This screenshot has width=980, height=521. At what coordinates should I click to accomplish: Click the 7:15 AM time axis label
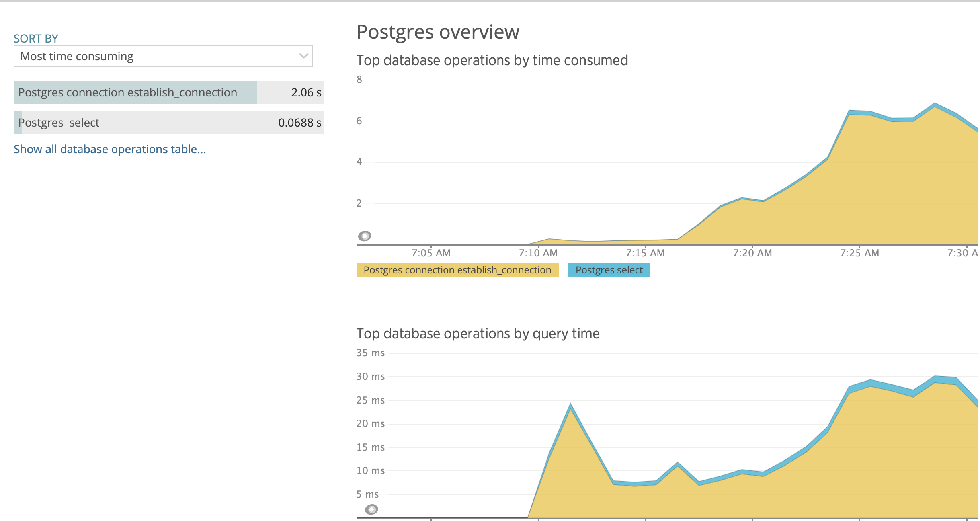(x=645, y=253)
